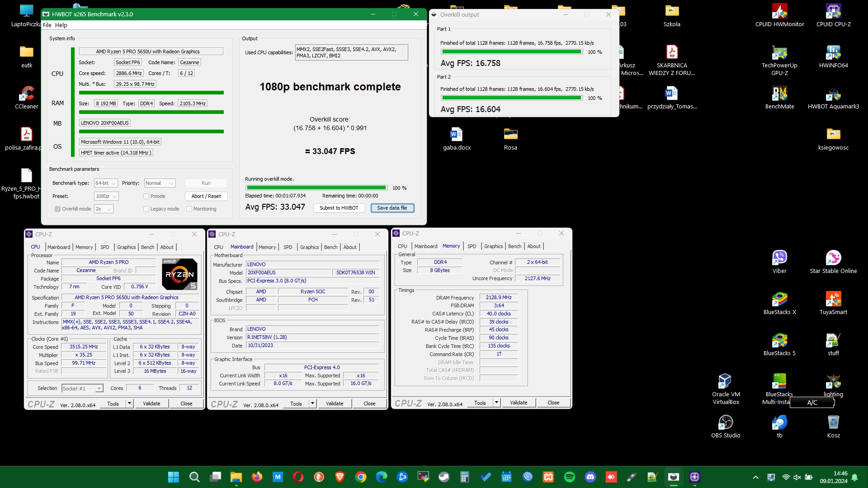The width and height of the screenshot is (868, 488).
Task: Open Spotify from the taskbar
Action: pos(569,477)
